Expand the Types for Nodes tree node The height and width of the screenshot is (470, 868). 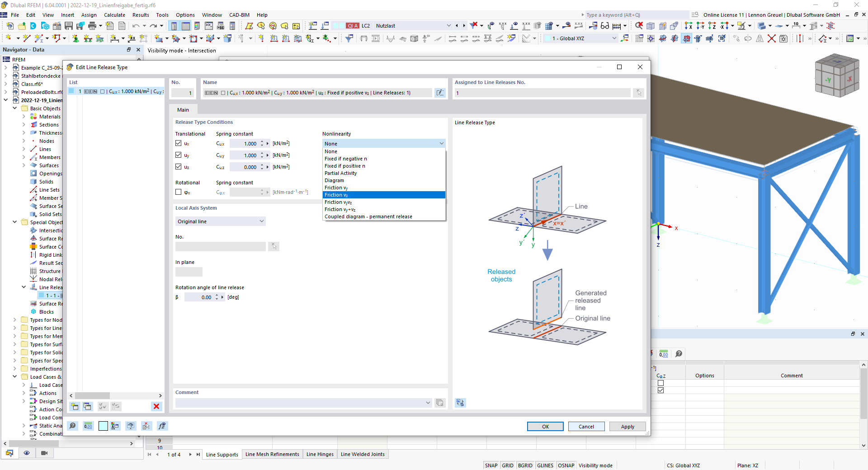[15, 320]
